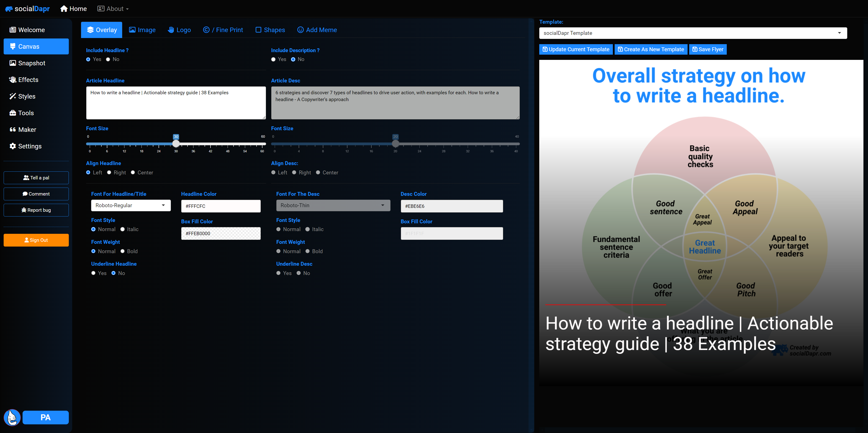Click the copyright icon for Fine Print

click(206, 30)
